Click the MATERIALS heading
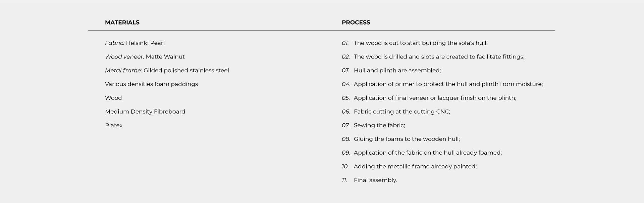This screenshot has width=644, height=203. pos(122,23)
